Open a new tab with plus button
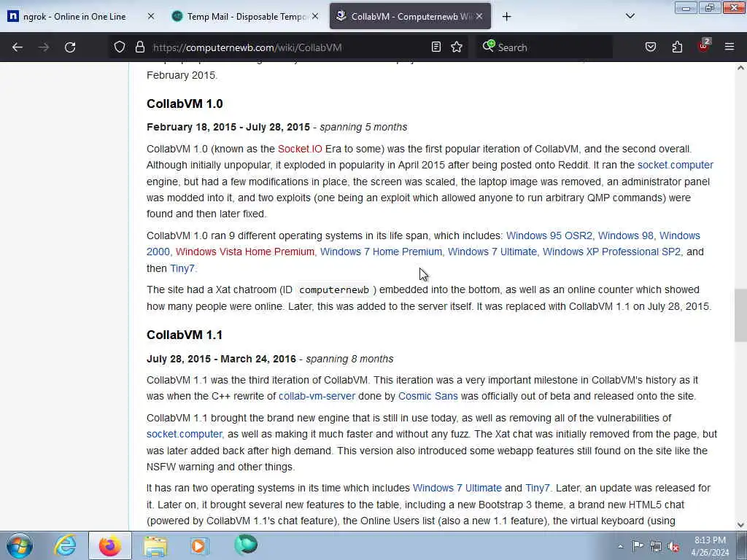 coord(506,17)
